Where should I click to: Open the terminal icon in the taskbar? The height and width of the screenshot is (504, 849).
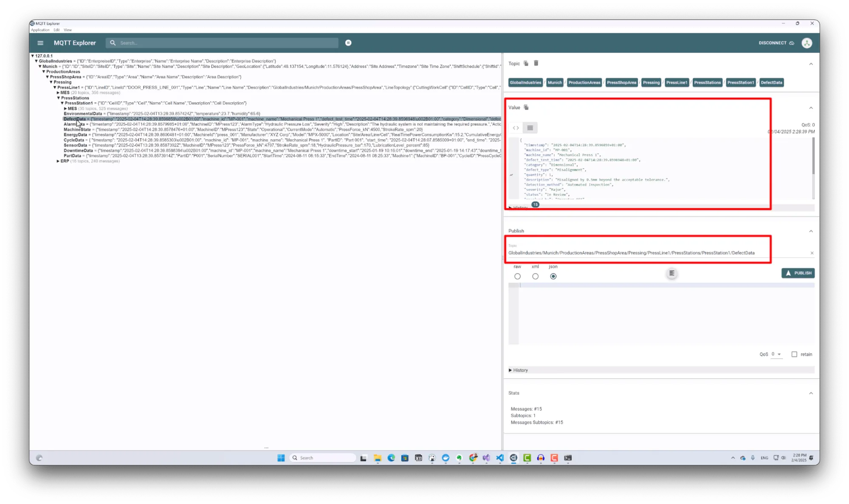click(568, 458)
